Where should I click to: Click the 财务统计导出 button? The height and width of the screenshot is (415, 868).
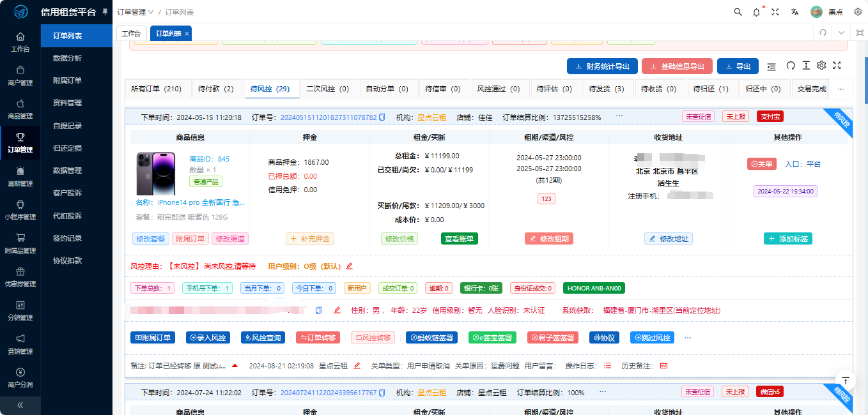[602, 66]
